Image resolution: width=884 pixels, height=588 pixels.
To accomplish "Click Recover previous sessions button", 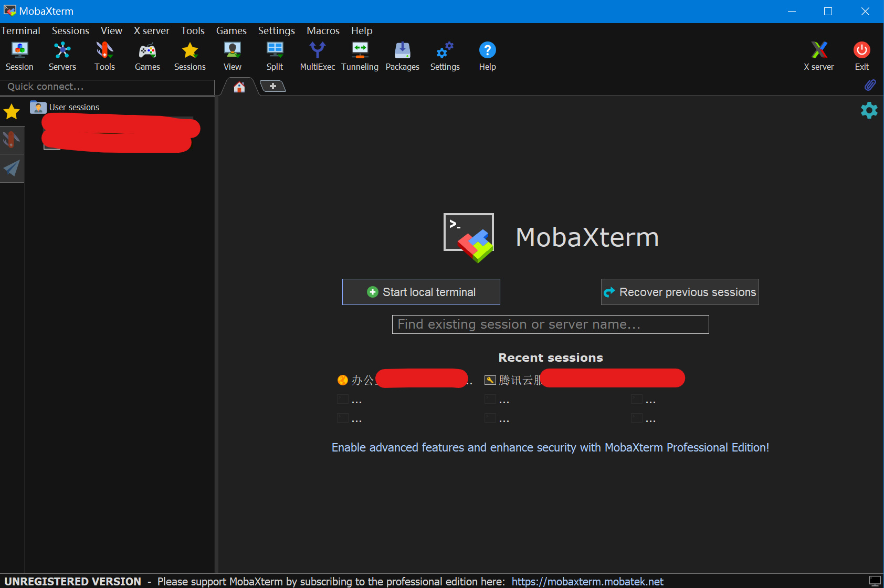I will click(x=680, y=292).
